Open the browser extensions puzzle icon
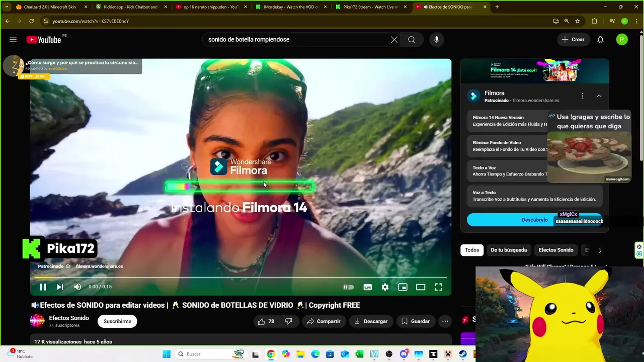The height and width of the screenshot is (362, 644). pos(594,21)
